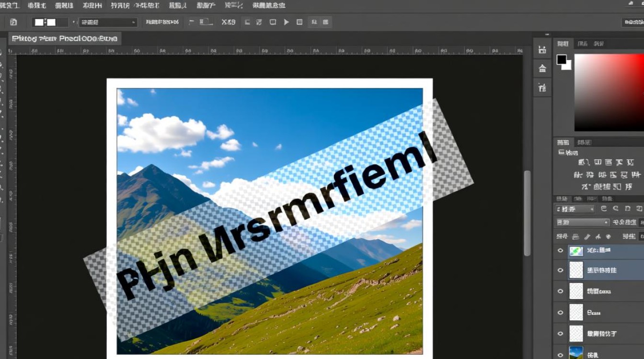Click the first layer filter icon beside kind dropdown
The image size is (644, 359).
604,209
